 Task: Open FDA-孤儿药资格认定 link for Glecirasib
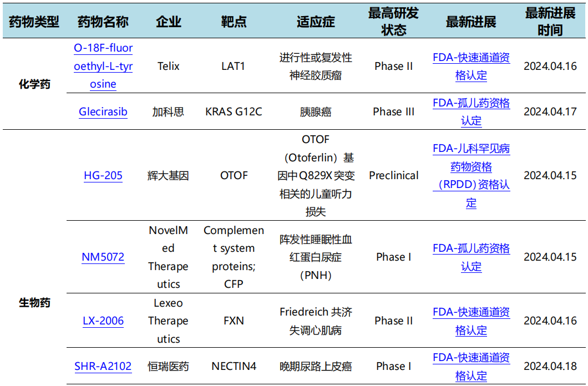471,111
